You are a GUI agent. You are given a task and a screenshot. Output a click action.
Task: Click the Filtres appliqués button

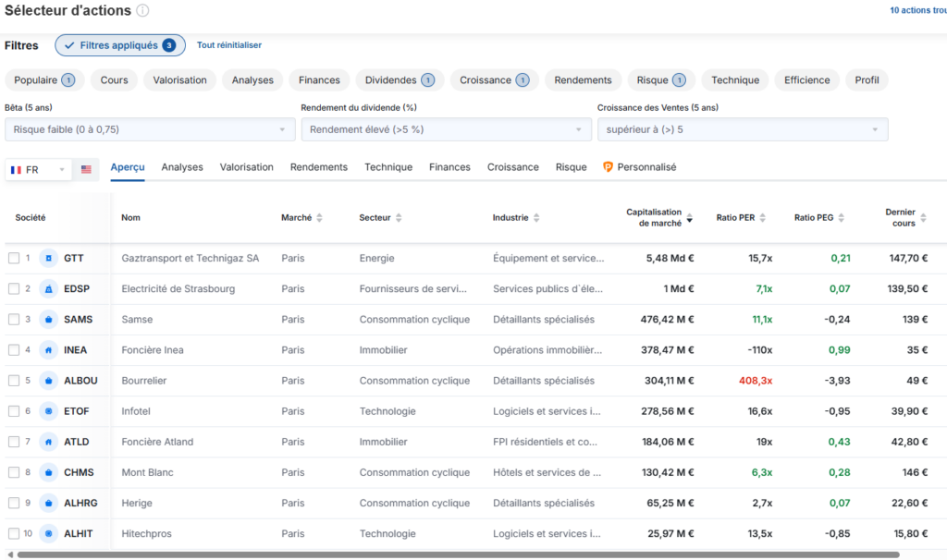(x=120, y=45)
